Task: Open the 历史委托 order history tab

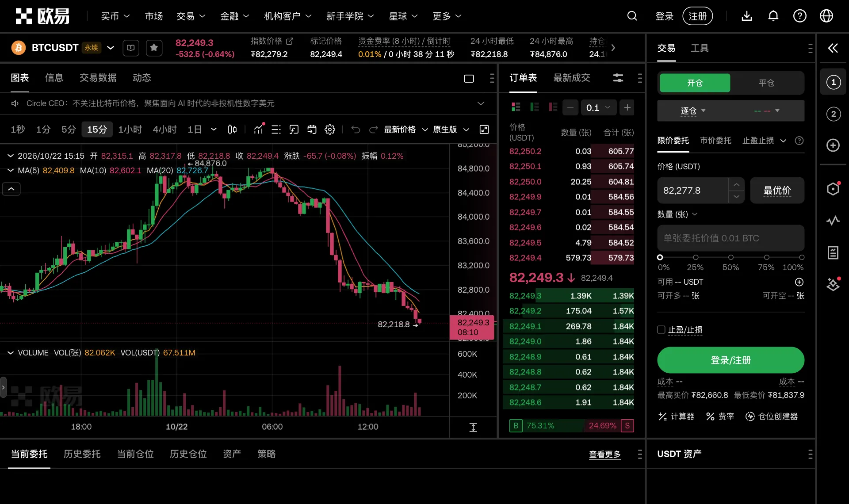Action: click(x=82, y=454)
